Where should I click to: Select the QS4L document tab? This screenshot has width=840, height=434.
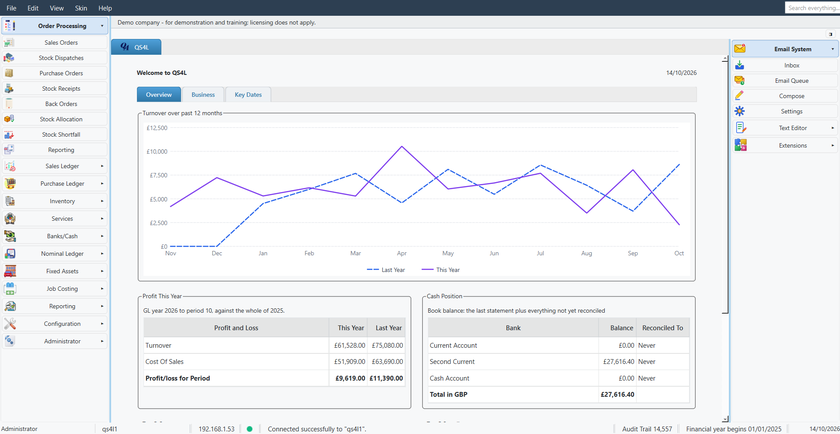(136, 47)
